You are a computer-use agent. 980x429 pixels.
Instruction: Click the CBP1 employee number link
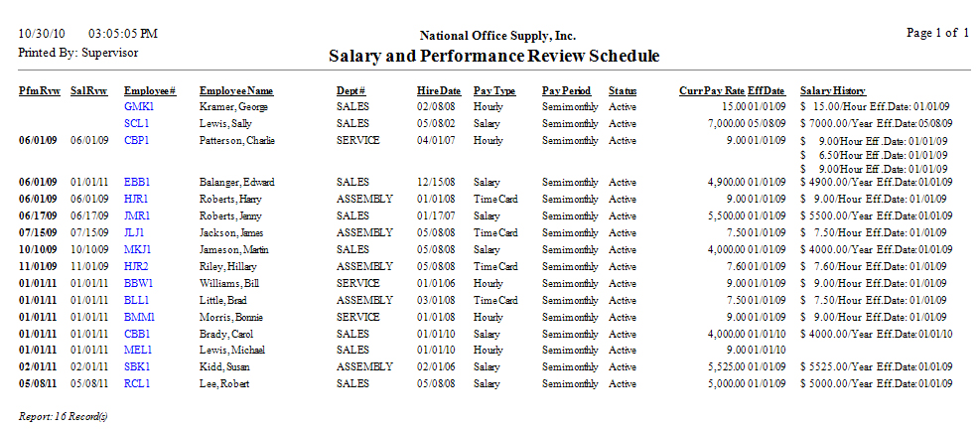pyautogui.click(x=137, y=141)
